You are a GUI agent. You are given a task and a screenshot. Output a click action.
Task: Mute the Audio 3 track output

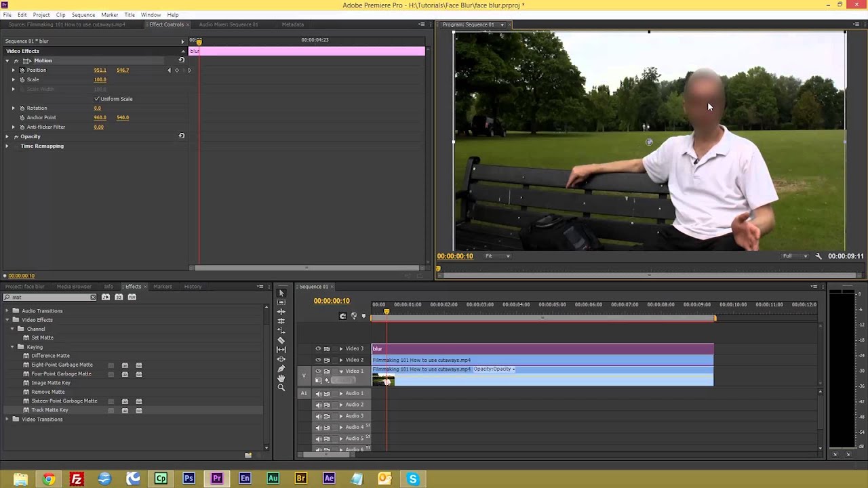[318, 416]
